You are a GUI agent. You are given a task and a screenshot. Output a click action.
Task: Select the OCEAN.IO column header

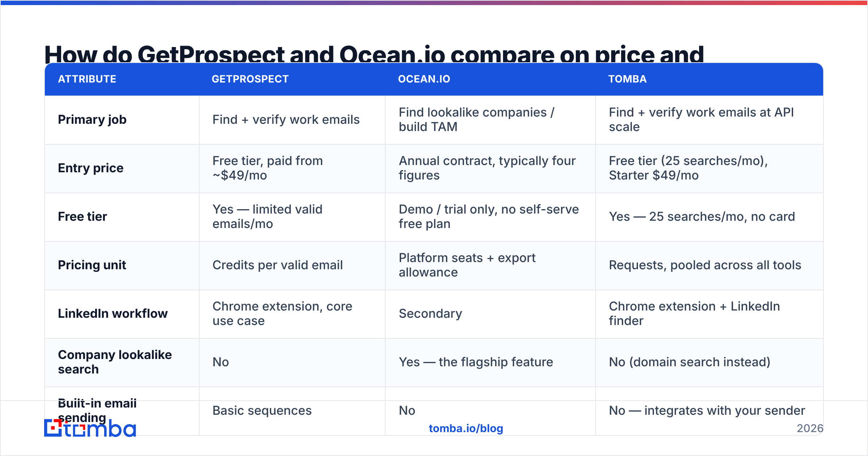(424, 79)
